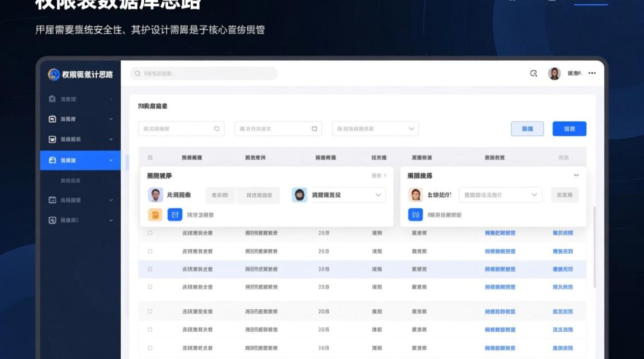Click the glasses-wearing man avatar in left card

coord(155,195)
